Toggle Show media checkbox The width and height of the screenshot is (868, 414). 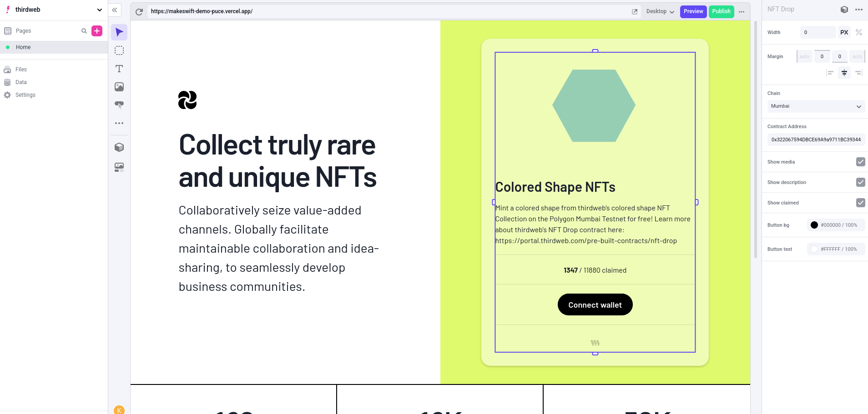[861, 162]
